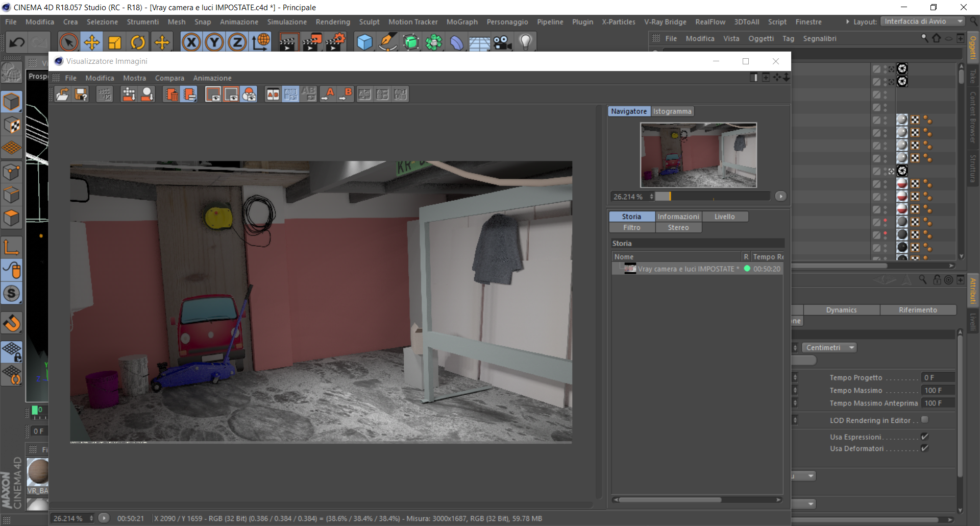This screenshot has height=526, width=980.
Task: Toggle the X axis lock
Action: [191, 42]
